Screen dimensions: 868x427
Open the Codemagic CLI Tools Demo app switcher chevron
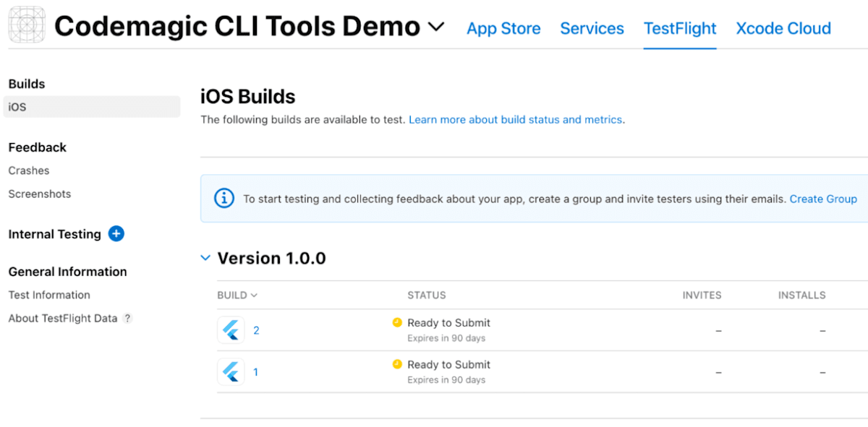[435, 27]
